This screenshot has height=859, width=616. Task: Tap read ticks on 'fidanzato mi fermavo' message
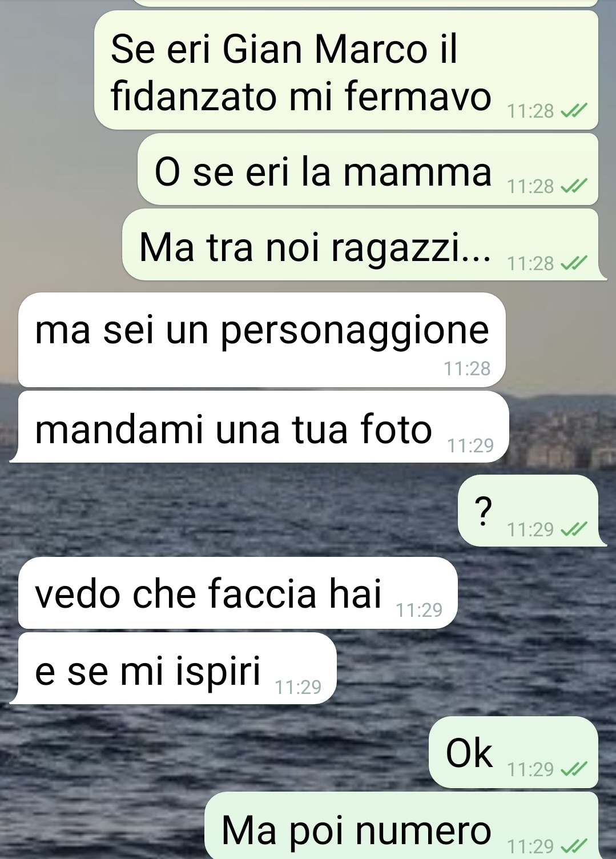573,111
